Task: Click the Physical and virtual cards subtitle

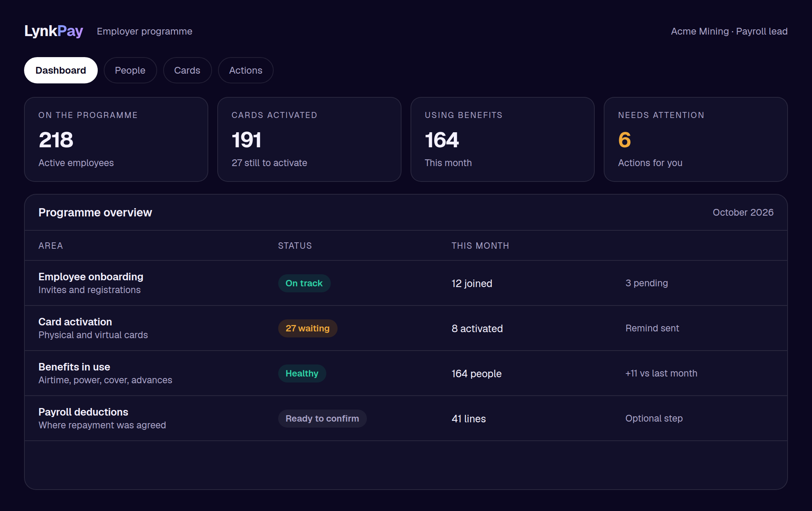Action: point(93,335)
